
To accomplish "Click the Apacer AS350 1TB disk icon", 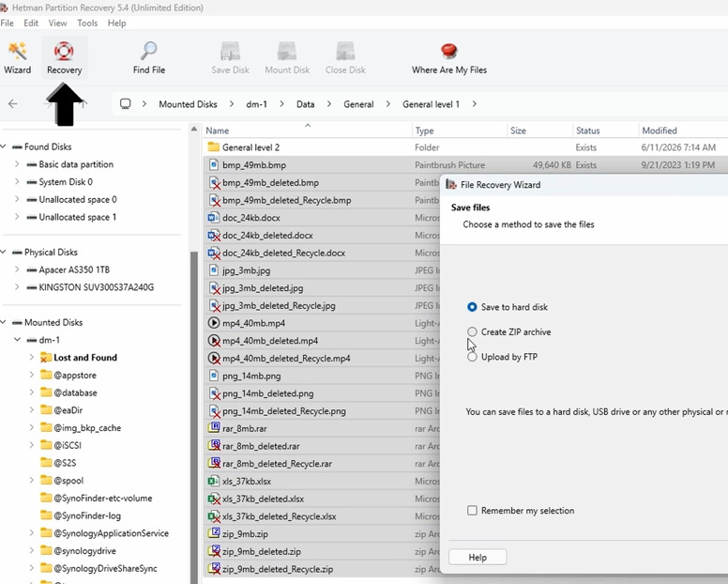I will tap(32, 269).
